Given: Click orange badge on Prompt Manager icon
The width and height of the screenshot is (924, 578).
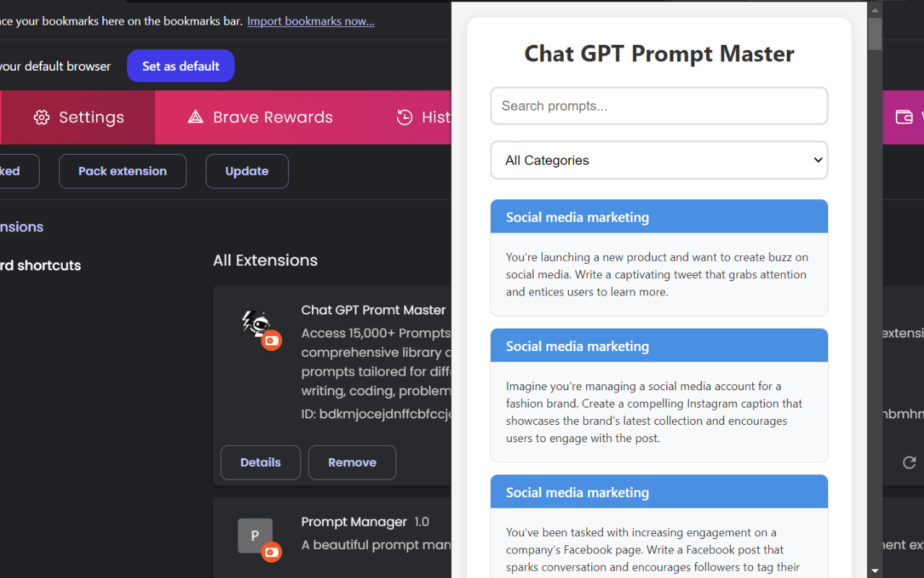Looking at the screenshot, I should (x=271, y=552).
